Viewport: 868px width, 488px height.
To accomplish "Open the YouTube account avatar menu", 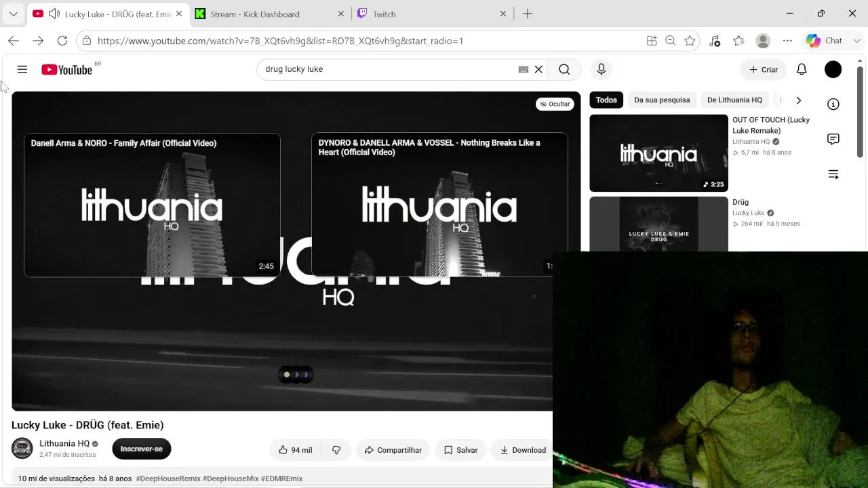I will (833, 69).
